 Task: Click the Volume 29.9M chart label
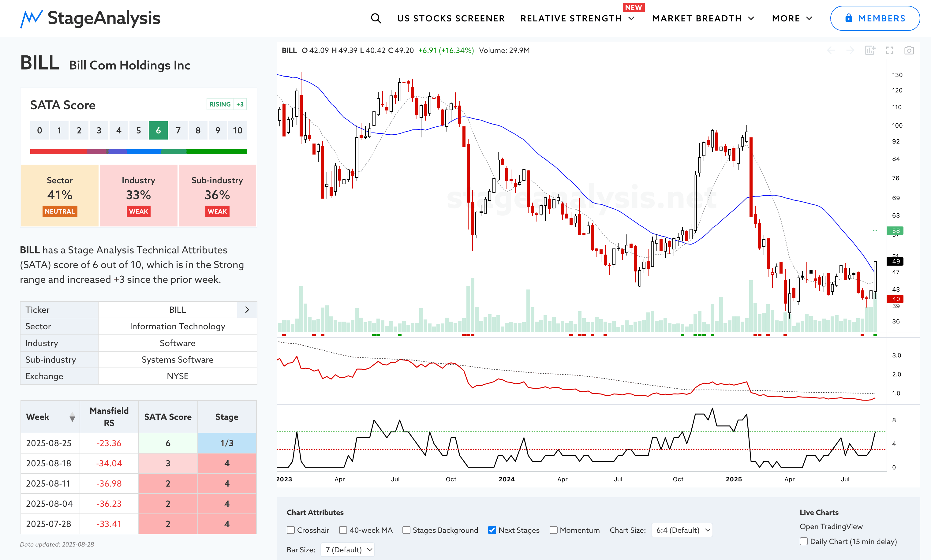504,50
